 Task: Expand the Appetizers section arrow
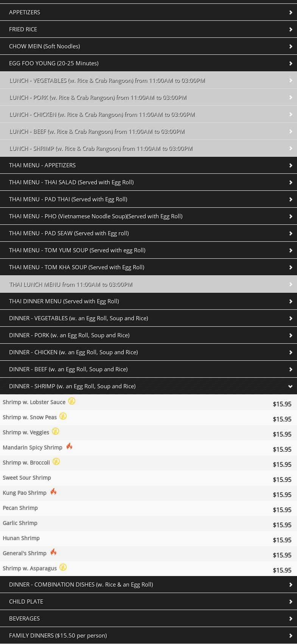click(x=290, y=12)
